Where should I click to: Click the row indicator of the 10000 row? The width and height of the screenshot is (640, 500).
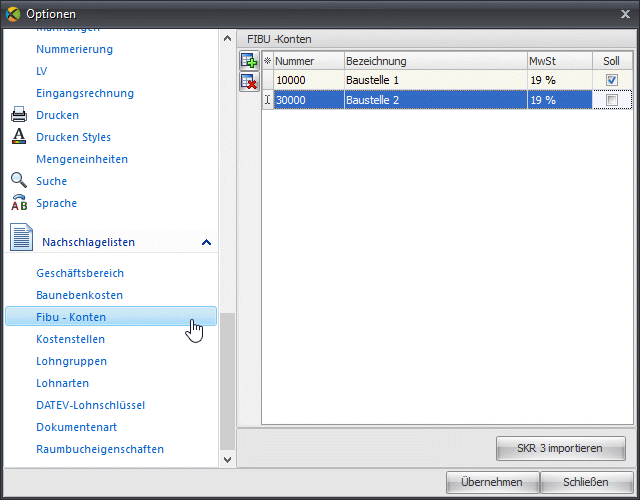(267, 80)
